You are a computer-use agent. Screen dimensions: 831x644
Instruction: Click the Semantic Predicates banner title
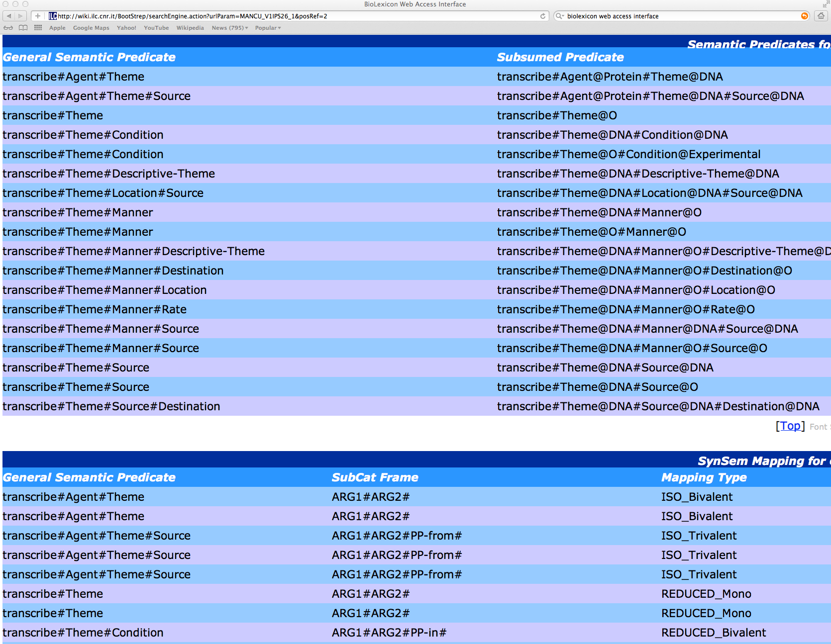point(758,44)
